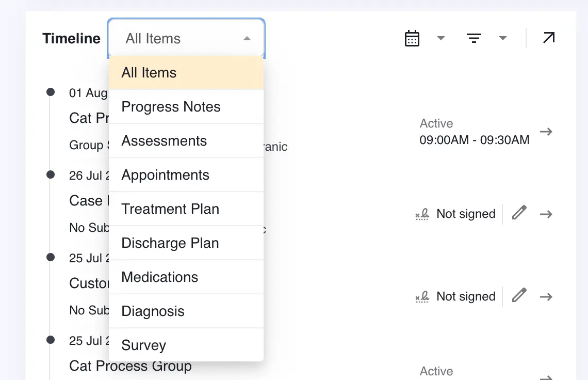Screen dimensions: 588x380
Task: Collapse the All Items dropdown
Action: coord(247,38)
